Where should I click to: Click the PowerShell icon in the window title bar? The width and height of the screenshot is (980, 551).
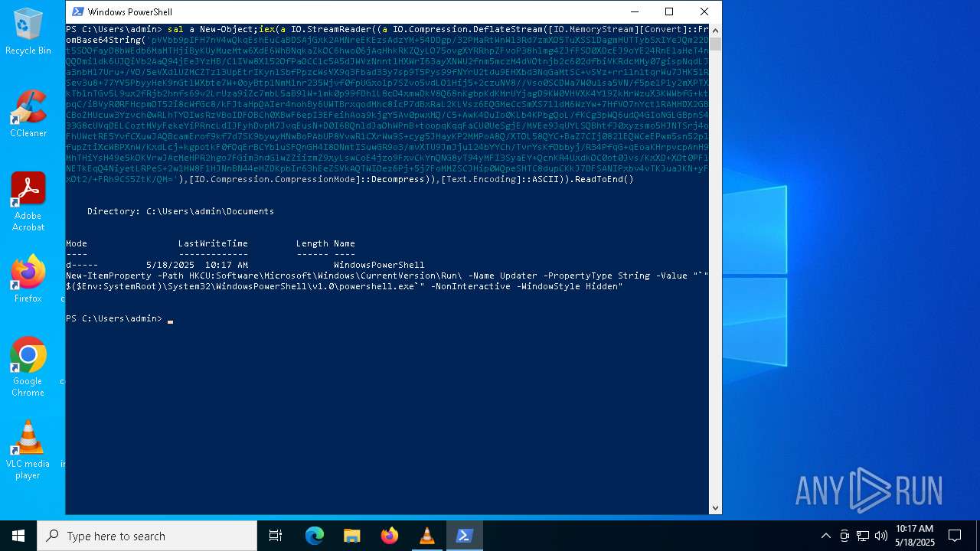coord(77,11)
